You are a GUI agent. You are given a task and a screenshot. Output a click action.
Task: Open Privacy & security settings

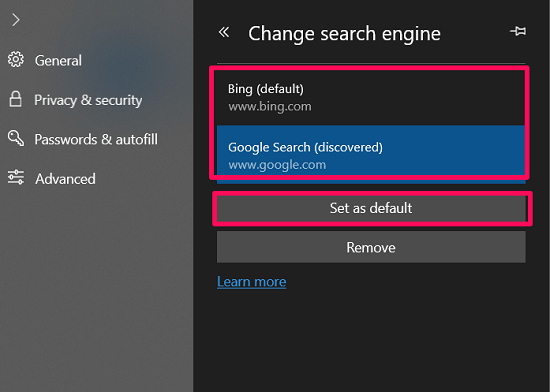pos(88,100)
